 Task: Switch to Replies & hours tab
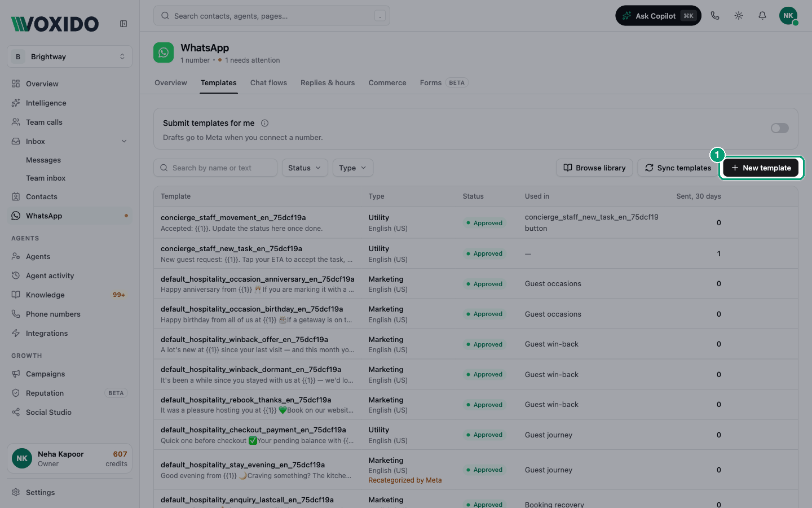pyautogui.click(x=328, y=82)
